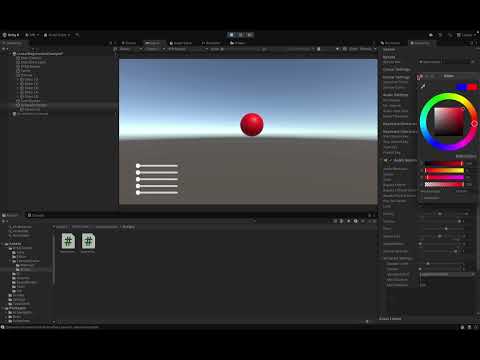Click the red sphere in the Game view
Image resolution: width=480 pixels, height=360 pixels.
click(x=252, y=124)
